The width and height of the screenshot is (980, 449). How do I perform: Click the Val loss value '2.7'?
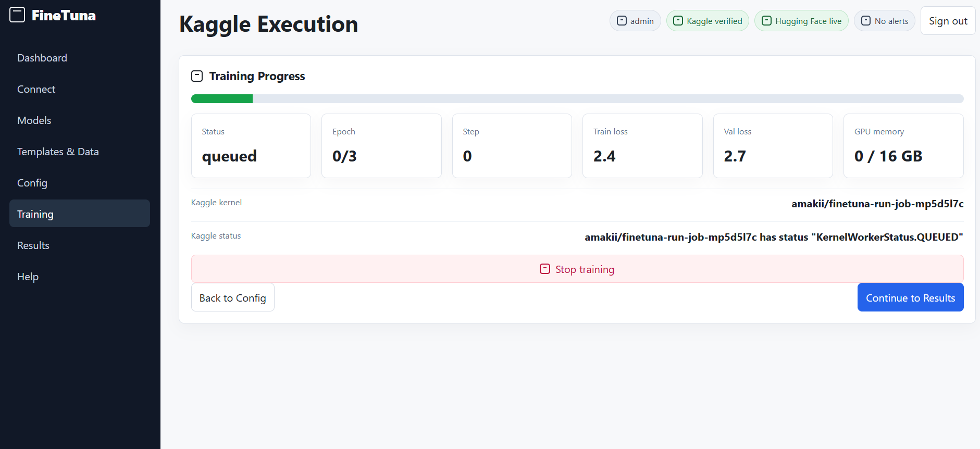point(735,156)
